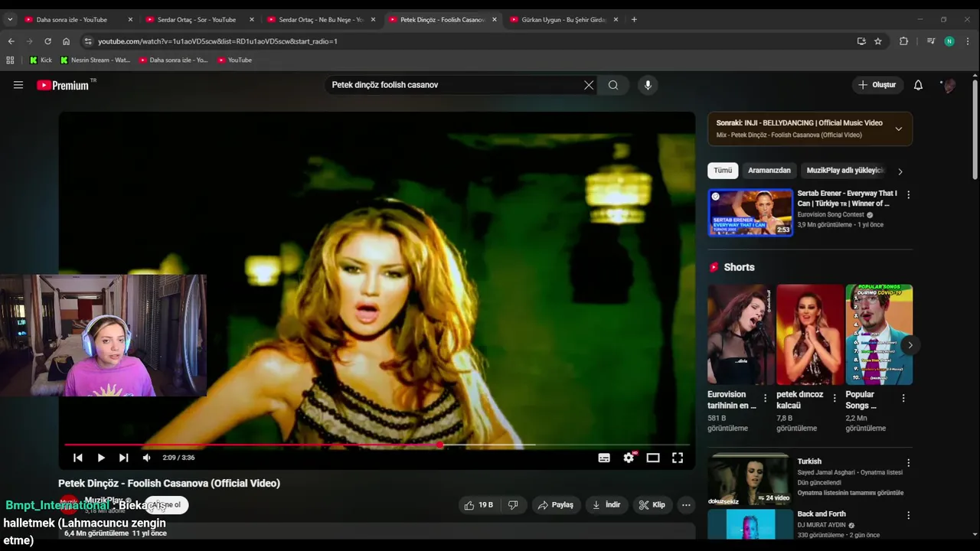Viewport: 980px width, 551px height.
Task: Show more filter chips arrow
Action: (x=900, y=171)
